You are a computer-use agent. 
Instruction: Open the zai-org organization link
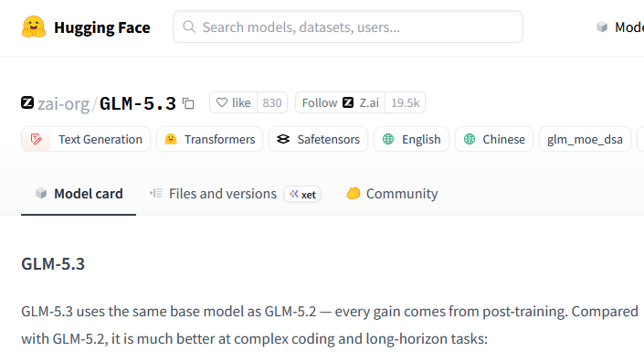pos(63,103)
